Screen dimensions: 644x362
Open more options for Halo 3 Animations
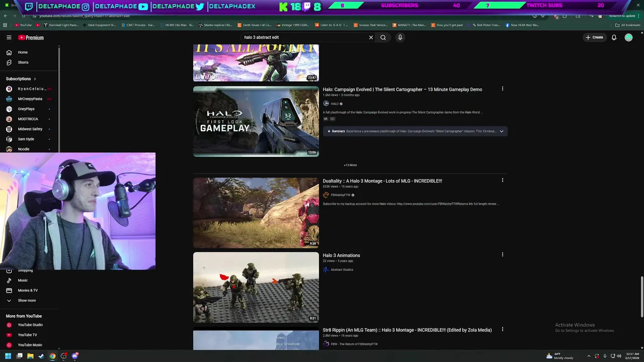[x=502, y=255]
